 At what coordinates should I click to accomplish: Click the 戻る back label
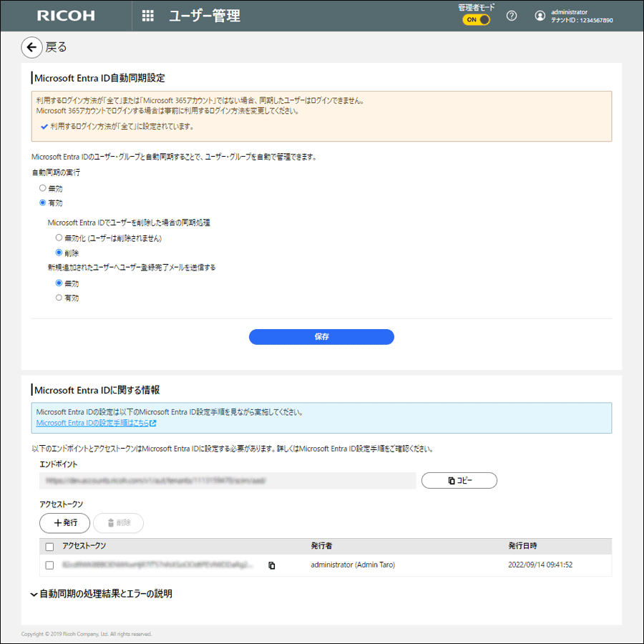click(56, 47)
